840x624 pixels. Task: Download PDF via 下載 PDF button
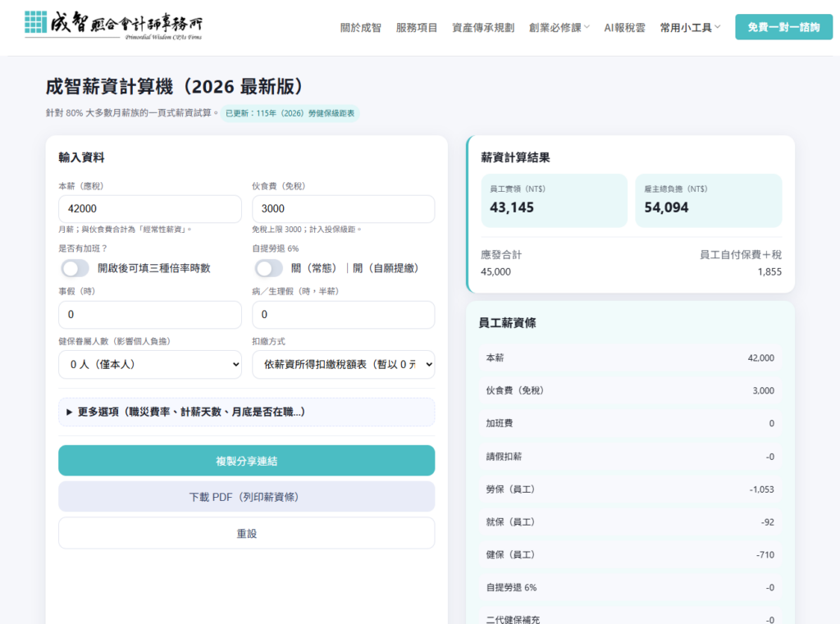(x=246, y=496)
